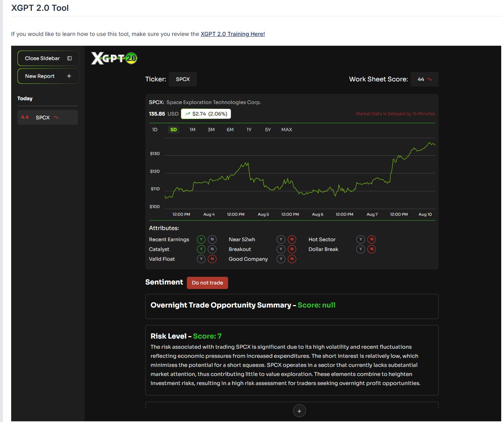
Task: Set Breakout to Y
Action: point(281,249)
